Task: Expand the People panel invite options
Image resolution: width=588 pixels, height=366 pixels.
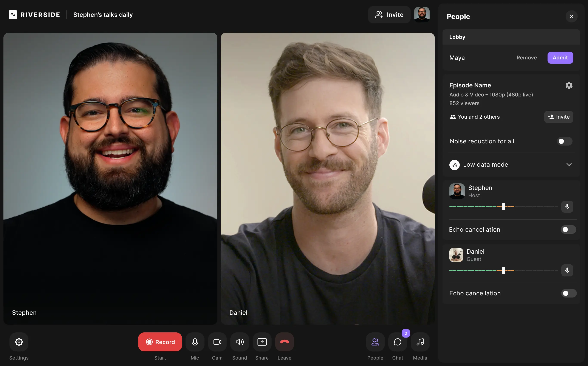Action: click(559, 117)
